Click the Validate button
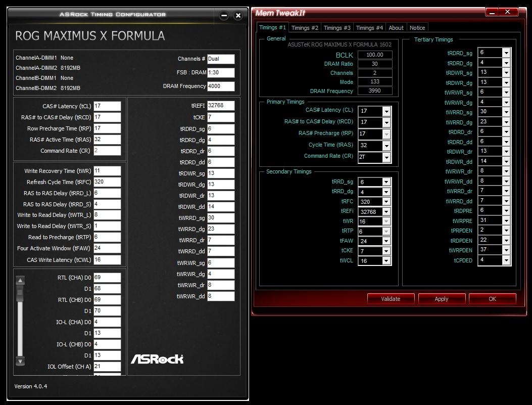The height and width of the screenshot is (405, 532). pos(391,299)
